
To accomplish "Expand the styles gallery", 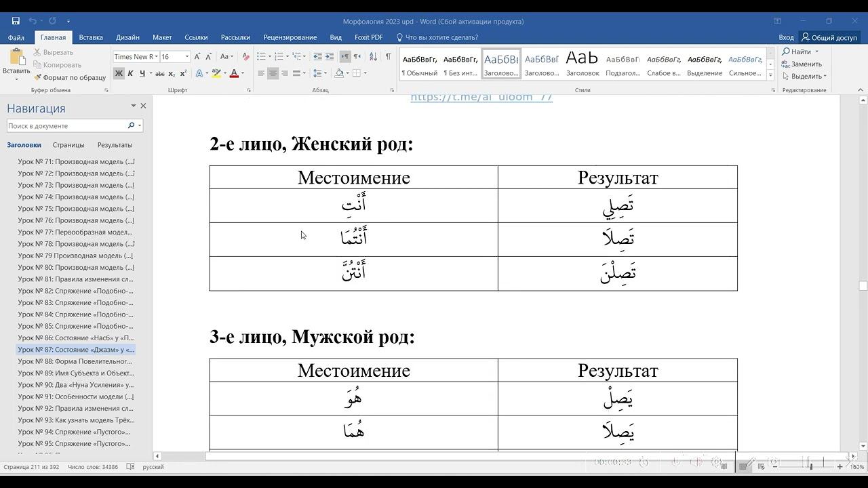I will (x=771, y=75).
